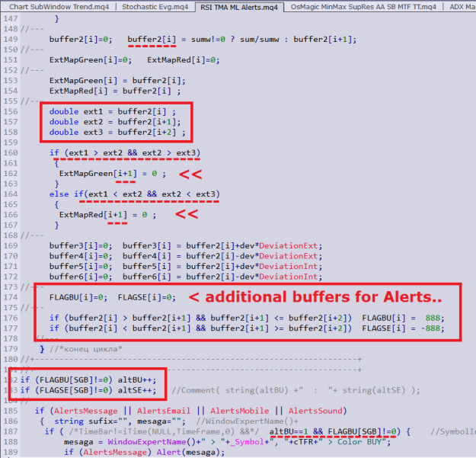The image size is (476, 458).
Task: Click 'sum/sumw' expression on line 149
Action: point(259,40)
